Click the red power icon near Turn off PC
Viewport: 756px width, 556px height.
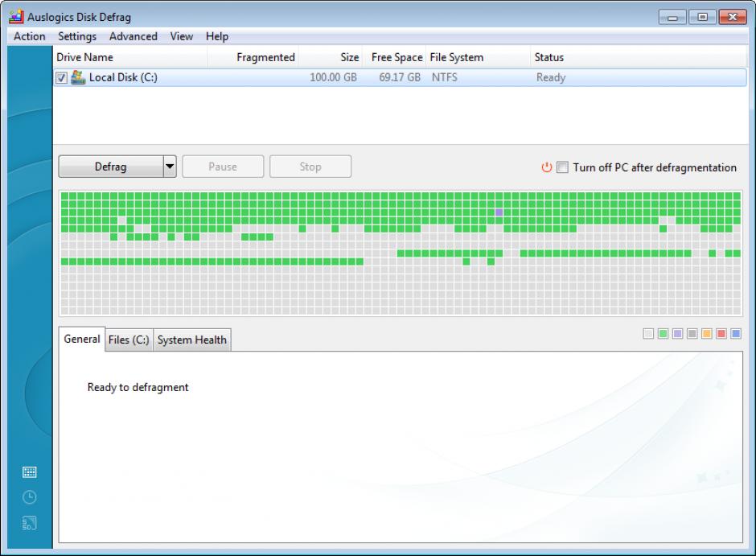546,167
